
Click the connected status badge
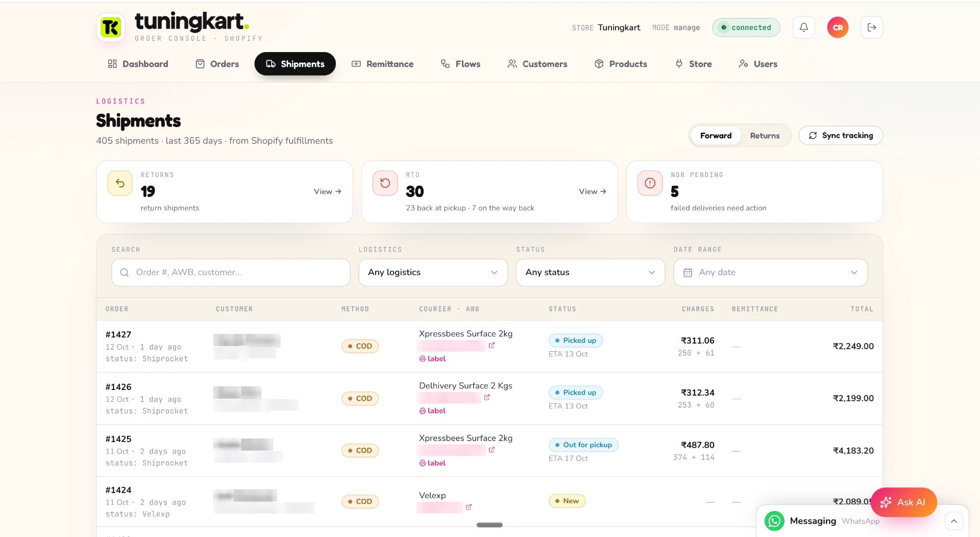tap(746, 28)
